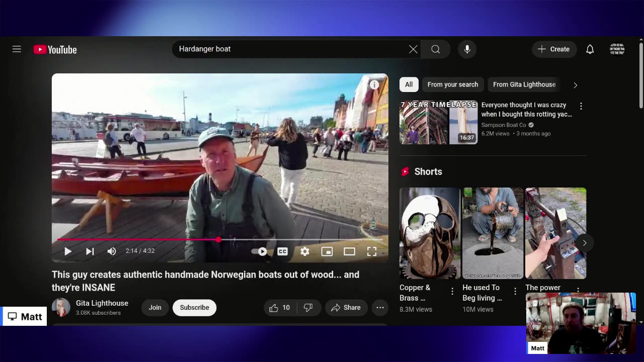Start voice search with microphone
This screenshot has width=644, height=362.
467,49
